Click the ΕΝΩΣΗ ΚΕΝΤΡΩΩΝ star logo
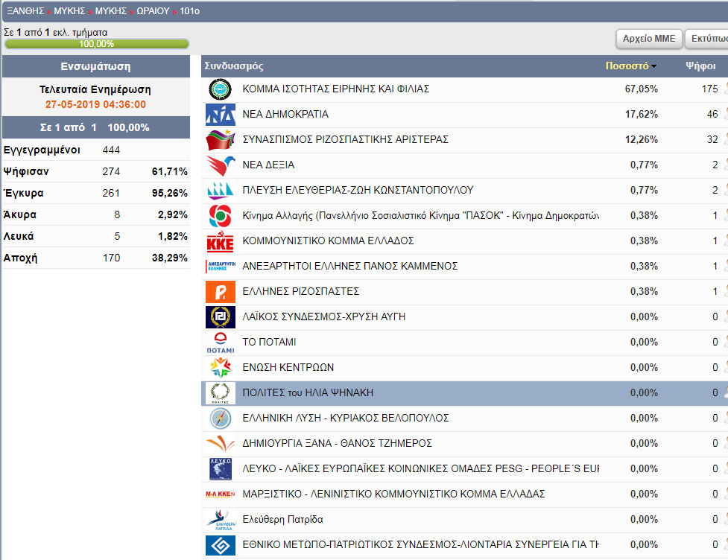 220,367
